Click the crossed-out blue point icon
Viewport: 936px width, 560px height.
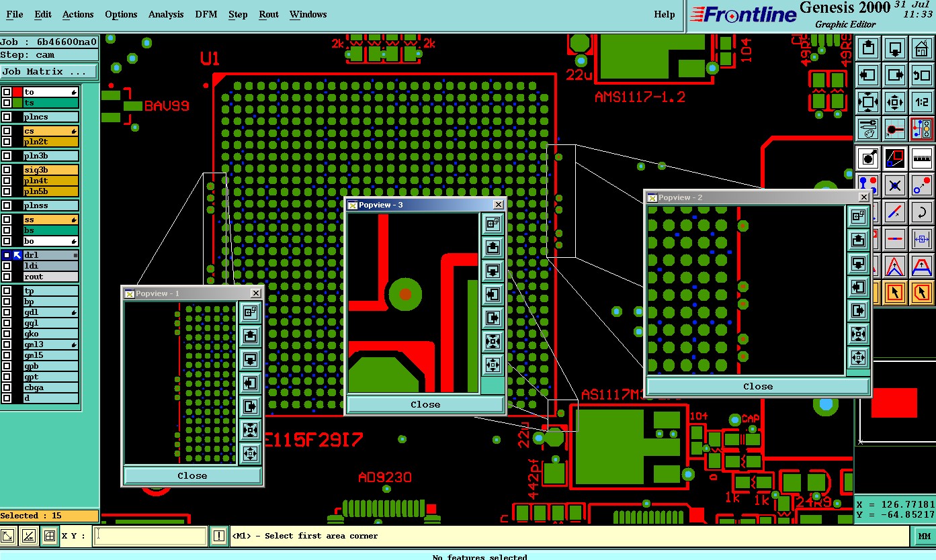pyautogui.click(x=895, y=185)
